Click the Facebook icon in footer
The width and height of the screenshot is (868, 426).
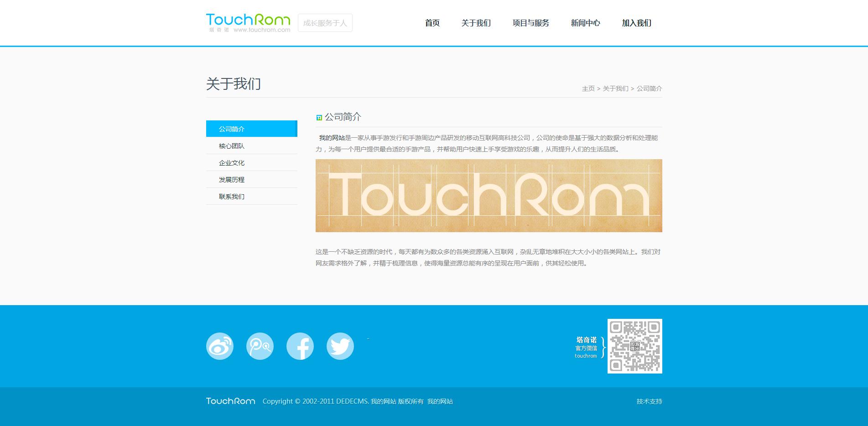[300, 346]
